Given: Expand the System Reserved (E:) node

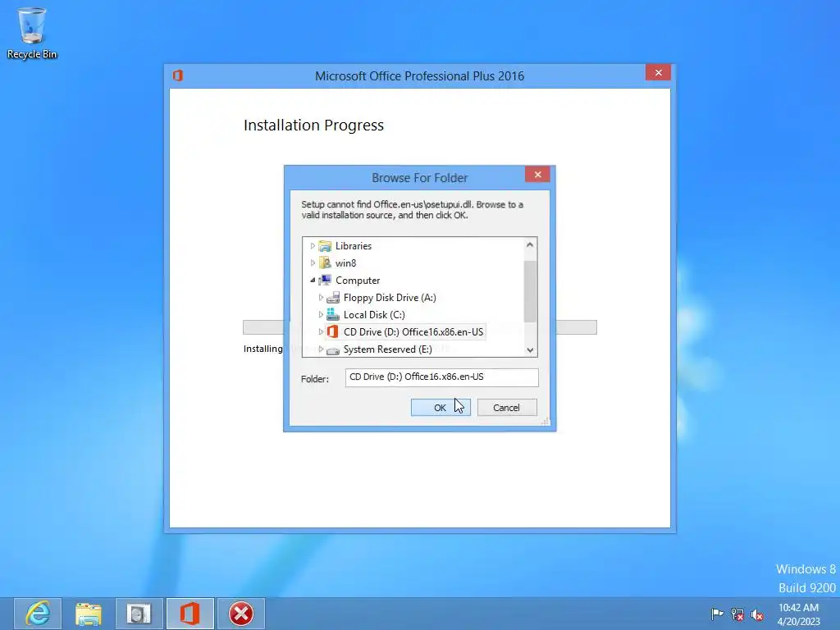Looking at the screenshot, I should pyautogui.click(x=321, y=349).
